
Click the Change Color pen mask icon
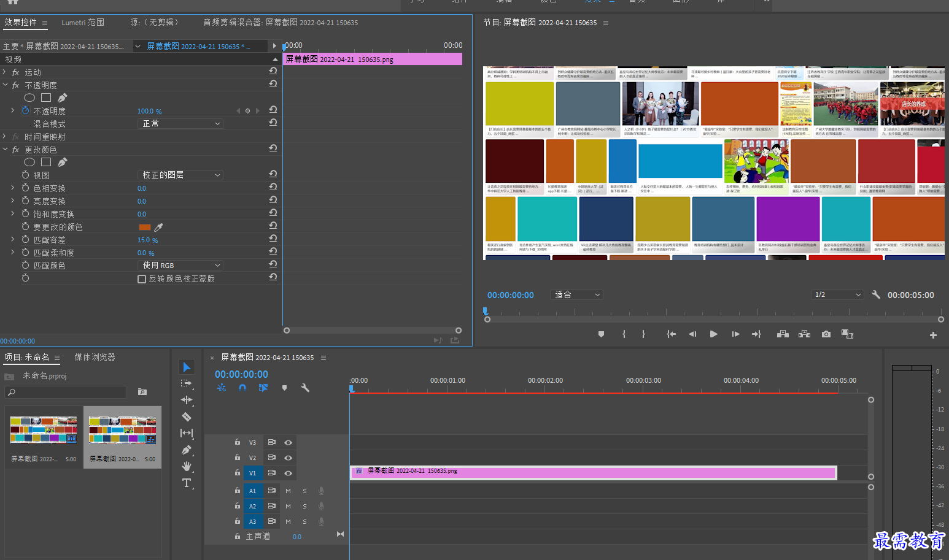[62, 162]
